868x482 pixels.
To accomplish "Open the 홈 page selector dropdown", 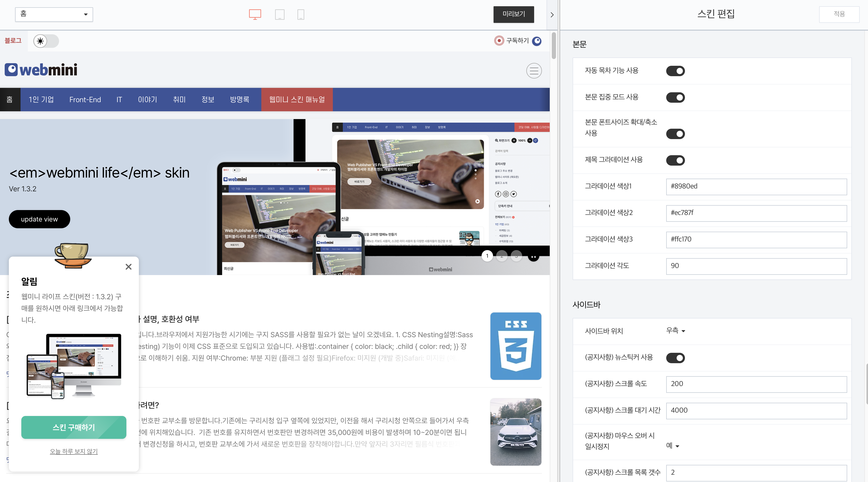I will coord(54,14).
